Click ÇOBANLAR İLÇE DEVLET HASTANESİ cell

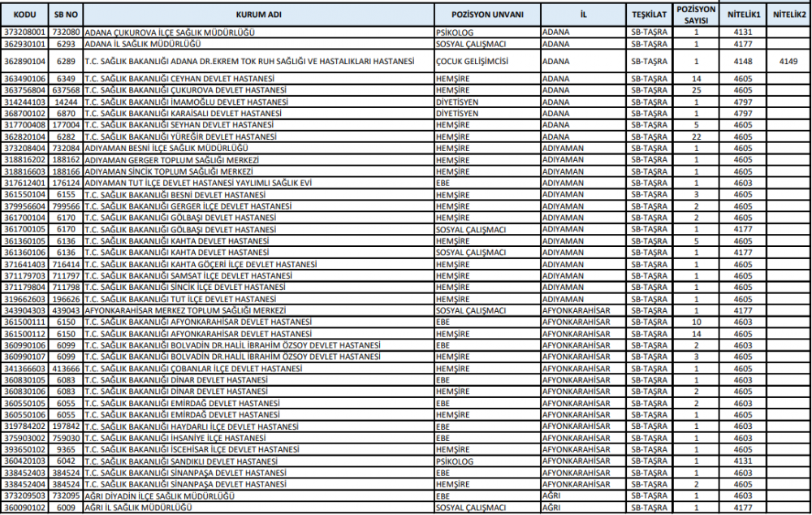tap(258, 369)
